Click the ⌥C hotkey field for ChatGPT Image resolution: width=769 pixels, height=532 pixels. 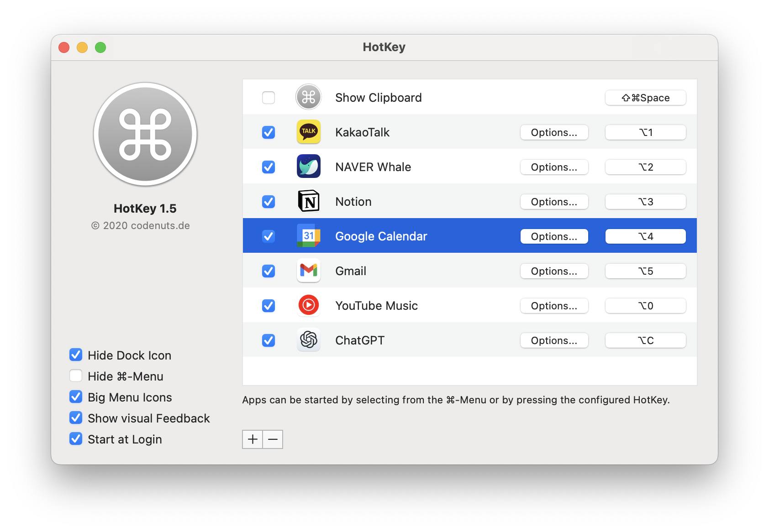click(x=646, y=340)
